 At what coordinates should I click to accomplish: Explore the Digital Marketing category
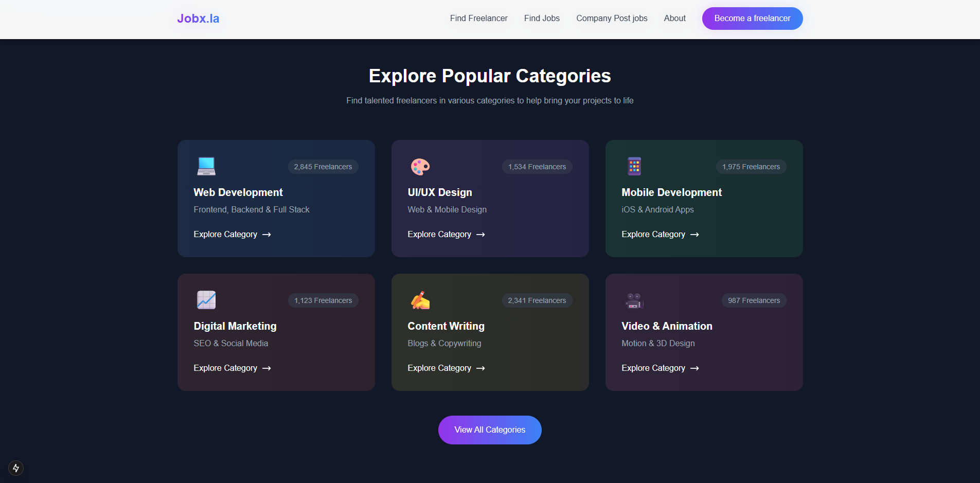tap(225, 368)
